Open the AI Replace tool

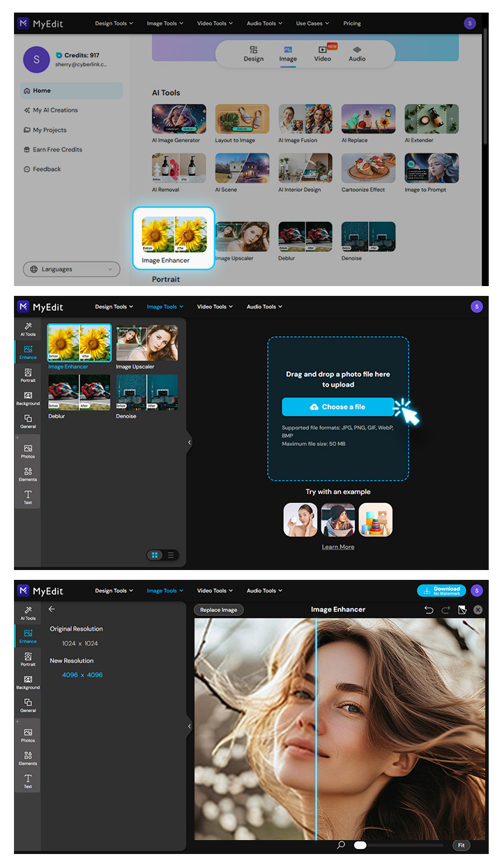pos(368,123)
